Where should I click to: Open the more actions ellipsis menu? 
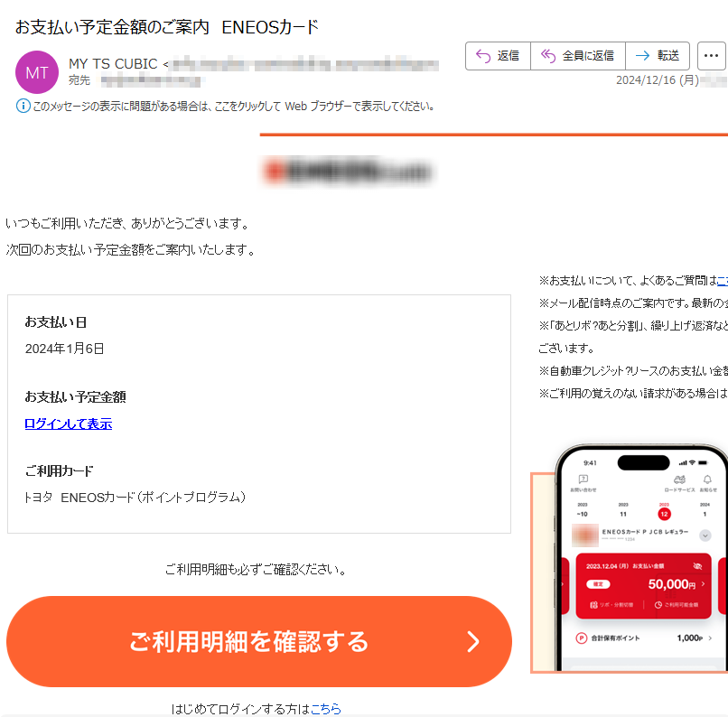point(711,56)
